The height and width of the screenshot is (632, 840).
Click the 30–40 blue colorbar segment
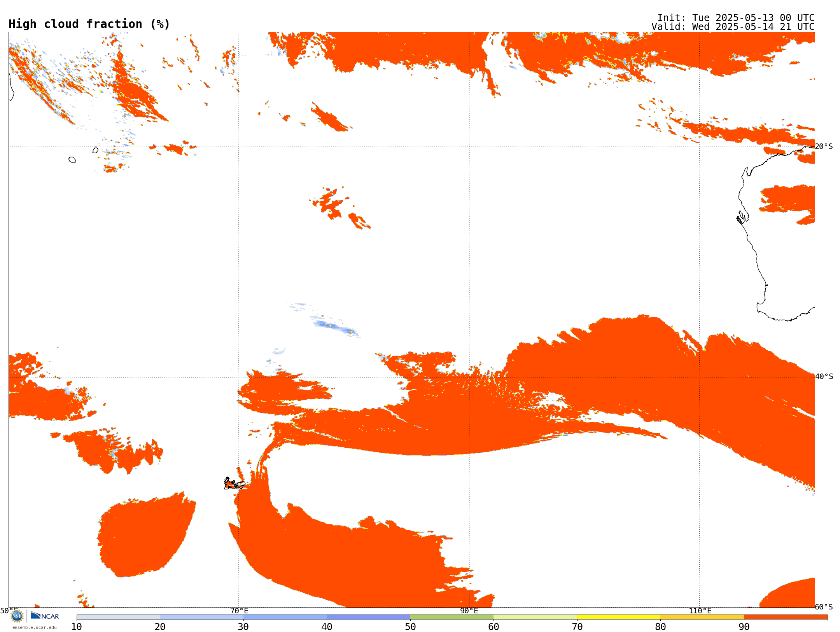tap(285, 617)
